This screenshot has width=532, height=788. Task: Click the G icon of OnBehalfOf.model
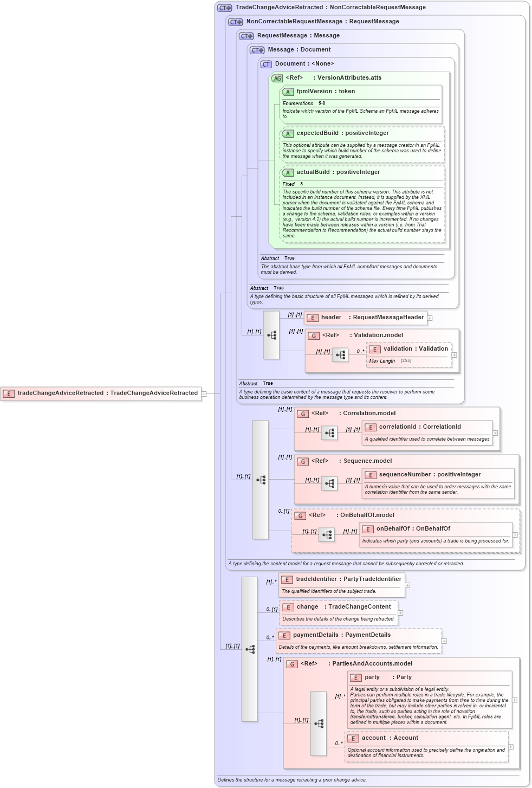pos(300,516)
